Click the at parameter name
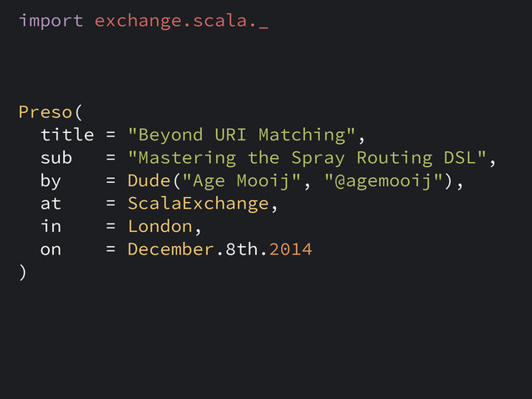Screen dimensions: 532x399 [x=51, y=204]
